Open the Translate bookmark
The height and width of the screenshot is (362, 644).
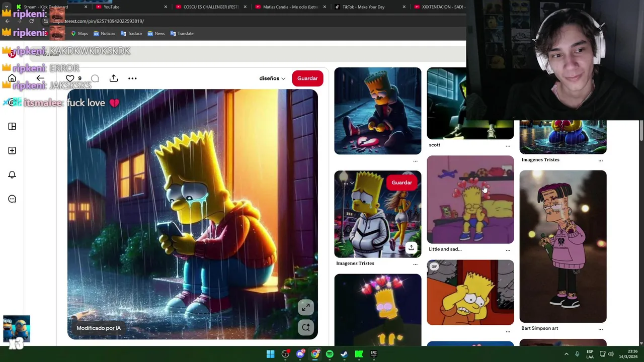(x=182, y=34)
